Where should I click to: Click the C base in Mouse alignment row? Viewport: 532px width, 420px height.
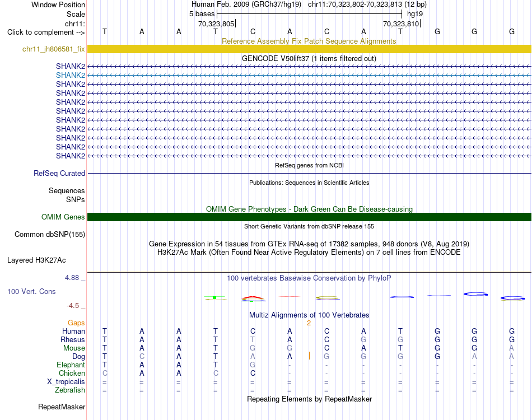pyautogui.click(x=326, y=348)
